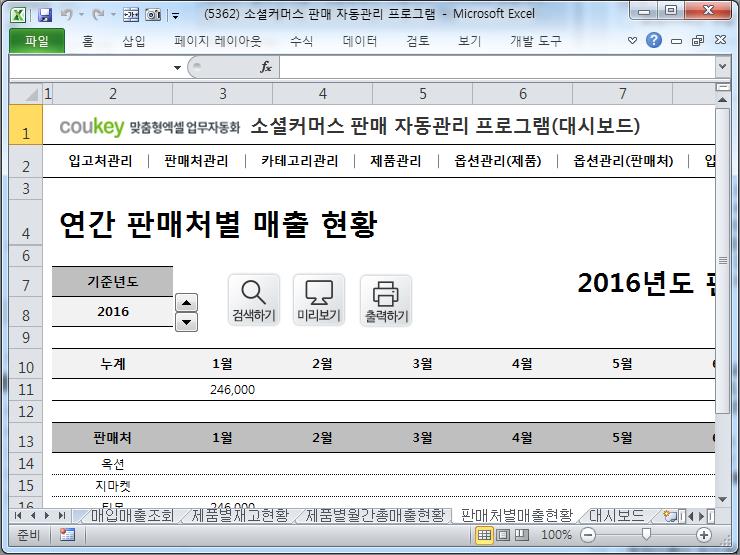
Task: Open the 파일 (File) tab
Action: click(x=37, y=41)
